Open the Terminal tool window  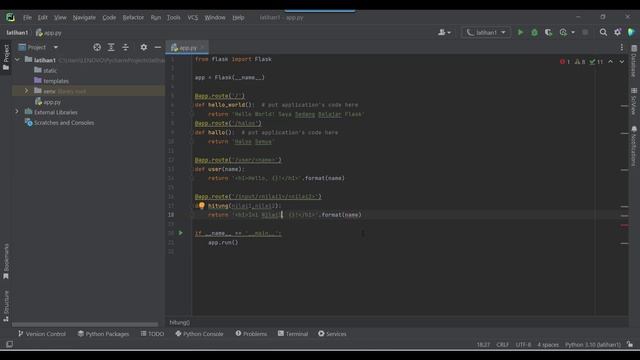coord(293,334)
